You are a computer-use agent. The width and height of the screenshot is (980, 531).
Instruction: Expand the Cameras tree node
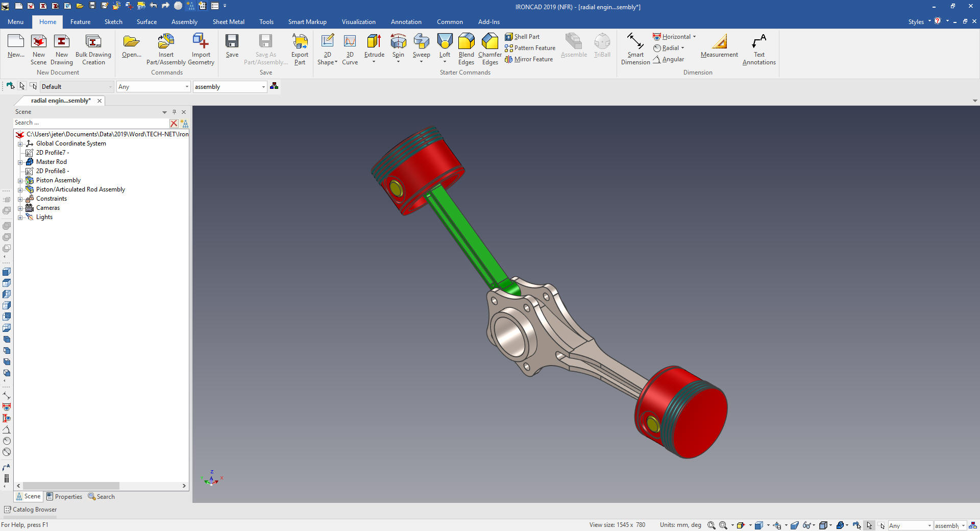click(20, 208)
